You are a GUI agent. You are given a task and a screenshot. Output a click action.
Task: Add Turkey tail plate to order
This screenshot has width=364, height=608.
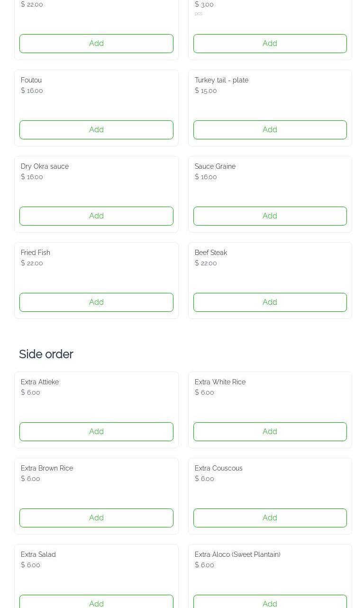point(270,130)
